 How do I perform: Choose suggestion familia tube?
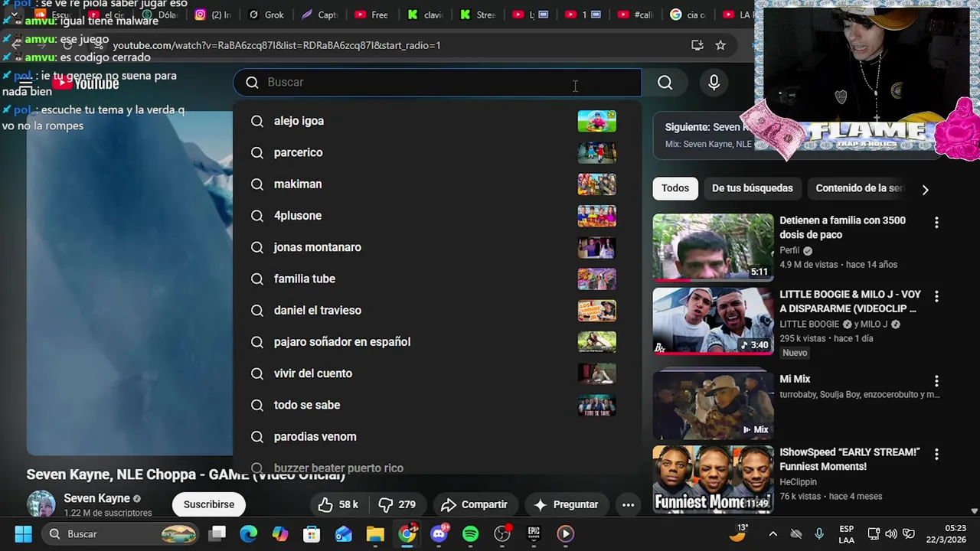tap(436, 279)
